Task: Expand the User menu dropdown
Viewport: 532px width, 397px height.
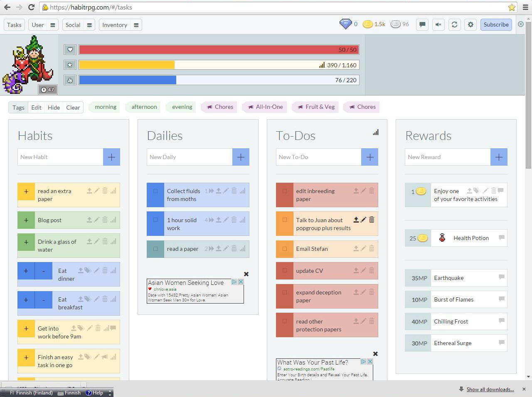Action: pos(53,25)
